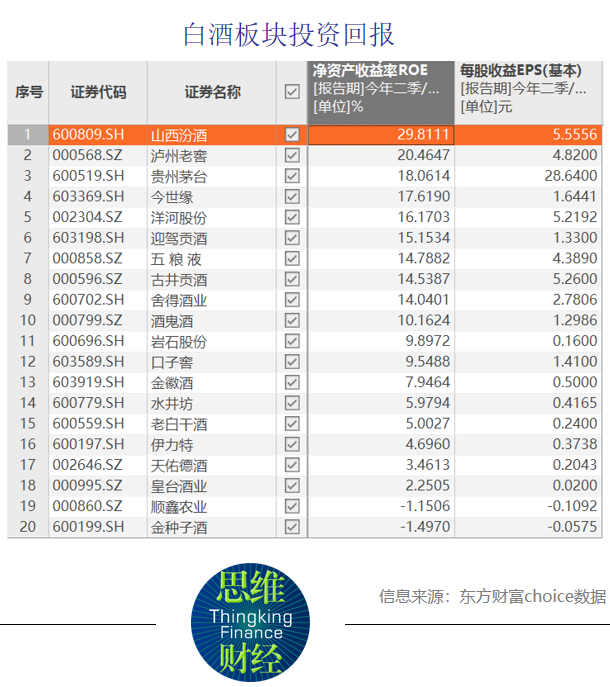Click the EPS value 28.6400
The height and width of the screenshot is (687, 610).
(571, 176)
